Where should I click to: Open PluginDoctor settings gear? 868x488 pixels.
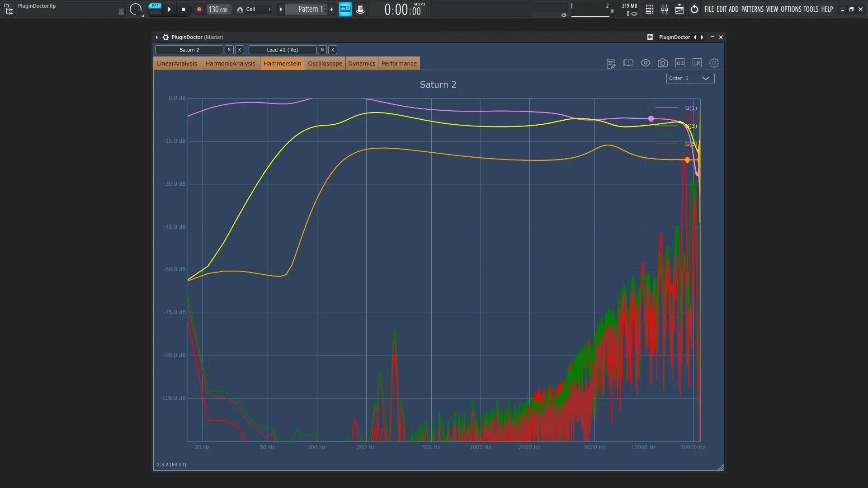click(714, 63)
